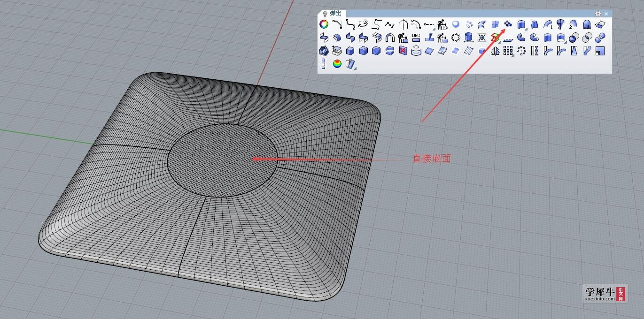Select the Blend Curves tool
Image resolution: width=644 pixels, height=319 pixels.
[350, 24]
